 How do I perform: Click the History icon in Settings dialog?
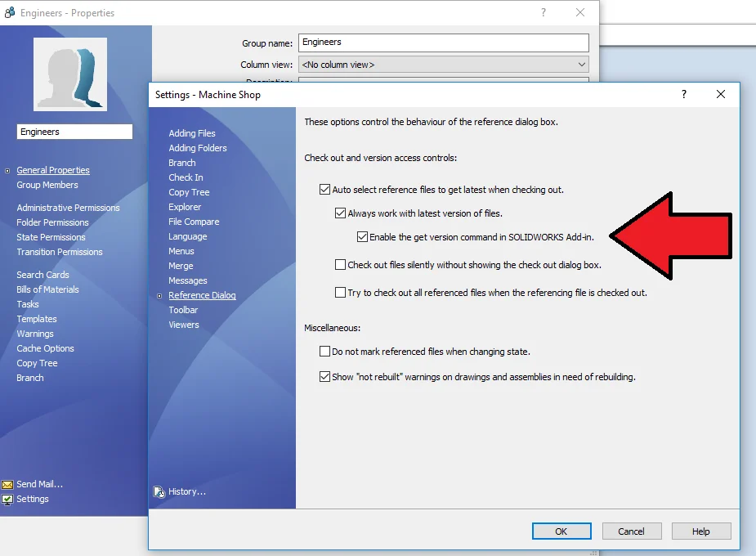point(159,491)
